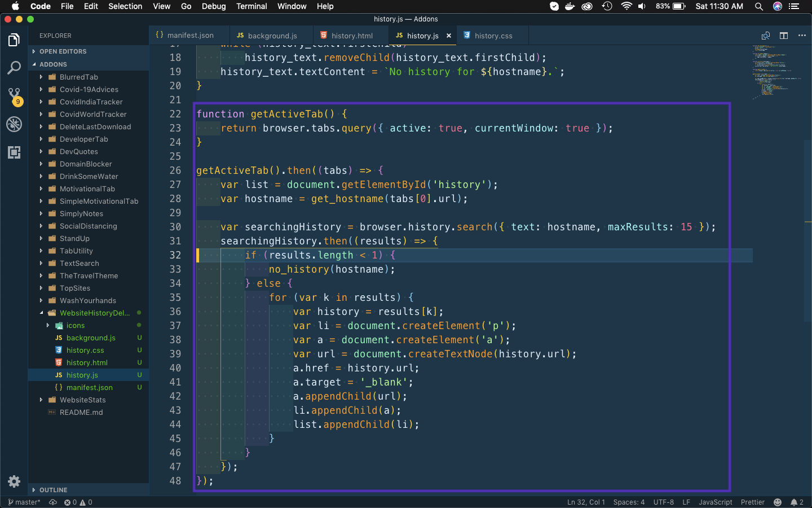Viewport: 812px width, 508px height.
Task: Open the Debug menu
Action: click(x=214, y=6)
